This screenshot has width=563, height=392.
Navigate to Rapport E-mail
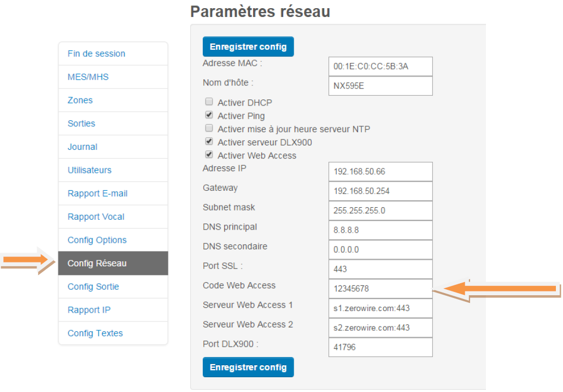(x=97, y=194)
